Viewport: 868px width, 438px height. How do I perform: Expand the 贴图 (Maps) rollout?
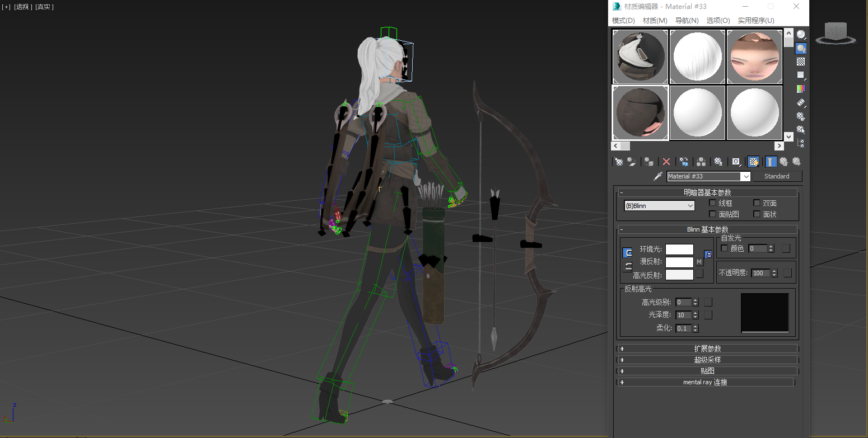click(x=707, y=371)
